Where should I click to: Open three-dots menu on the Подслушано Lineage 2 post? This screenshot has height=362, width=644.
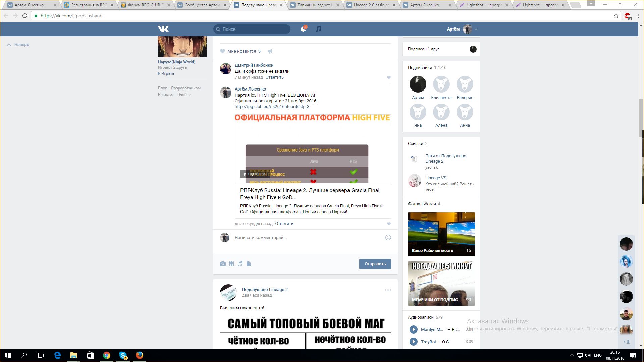click(388, 290)
